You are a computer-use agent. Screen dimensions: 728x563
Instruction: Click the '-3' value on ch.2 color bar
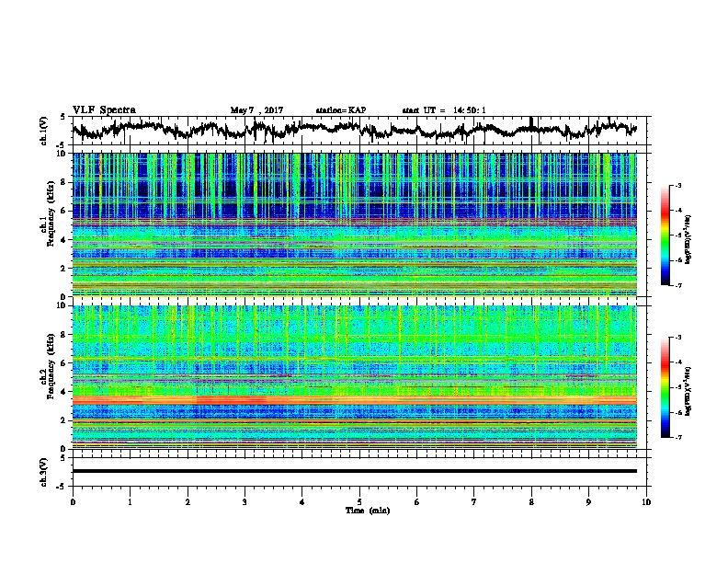(678, 338)
